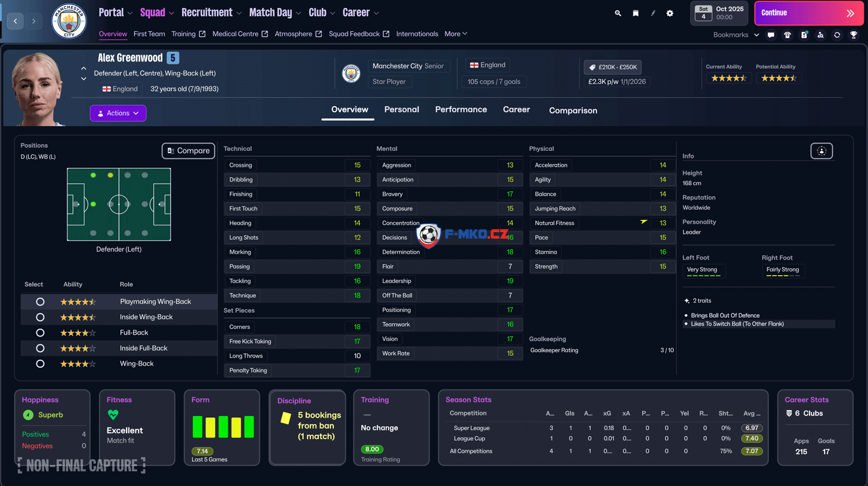Click the Form bars chart
This screenshot has width=868, height=486.
tap(223, 426)
